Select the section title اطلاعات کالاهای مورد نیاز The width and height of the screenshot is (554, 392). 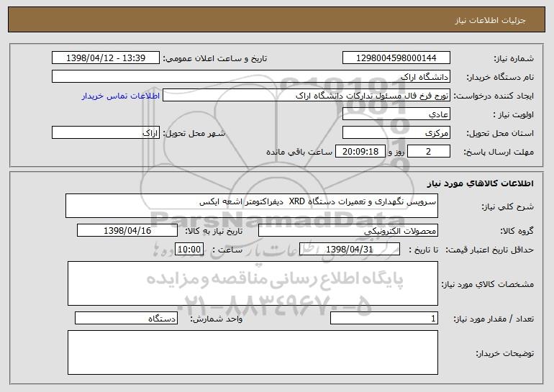[x=480, y=183]
